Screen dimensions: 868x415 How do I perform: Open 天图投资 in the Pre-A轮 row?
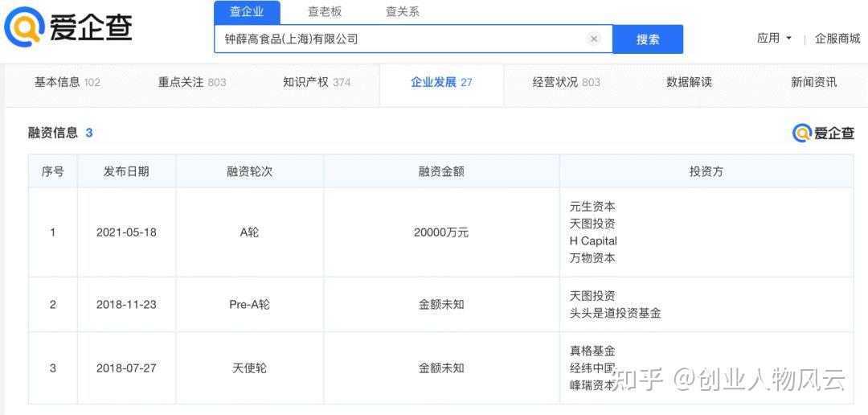pyautogui.click(x=592, y=296)
